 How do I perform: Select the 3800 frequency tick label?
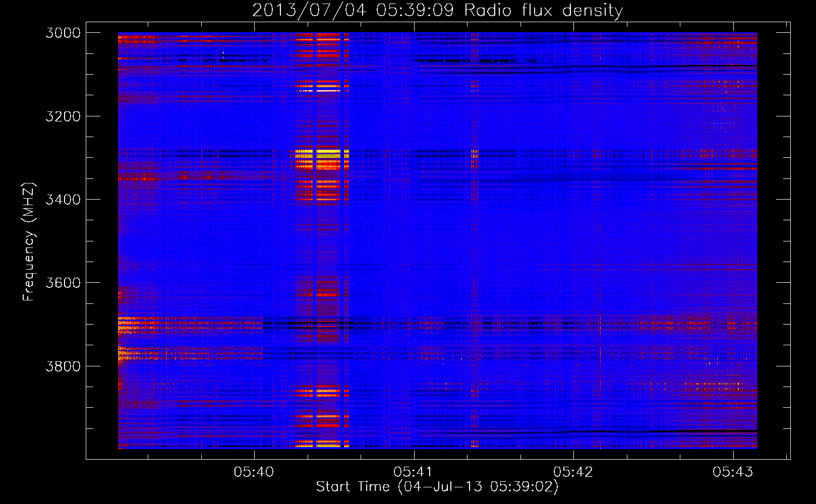pos(63,366)
